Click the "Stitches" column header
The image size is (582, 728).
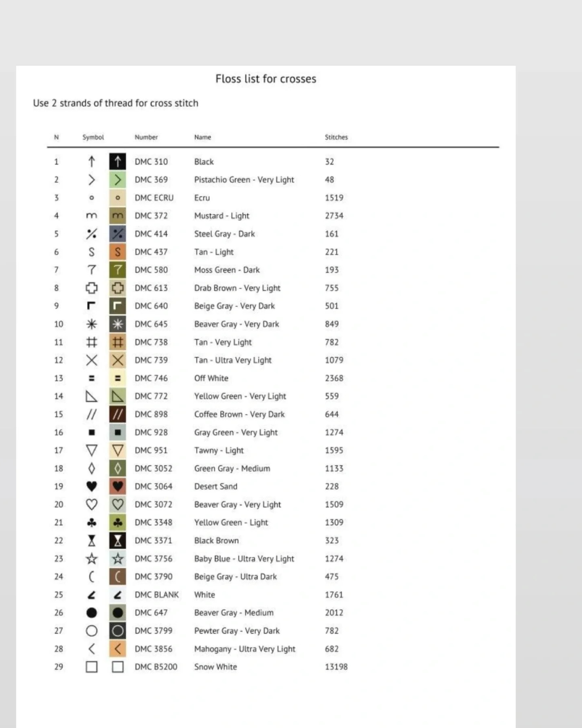coord(336,137)
